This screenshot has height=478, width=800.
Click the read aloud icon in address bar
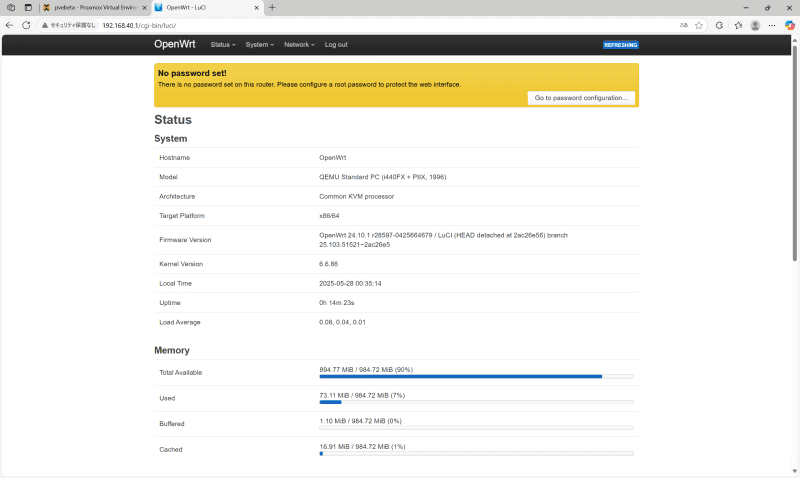pyautogui.click(x=683, y=25)
